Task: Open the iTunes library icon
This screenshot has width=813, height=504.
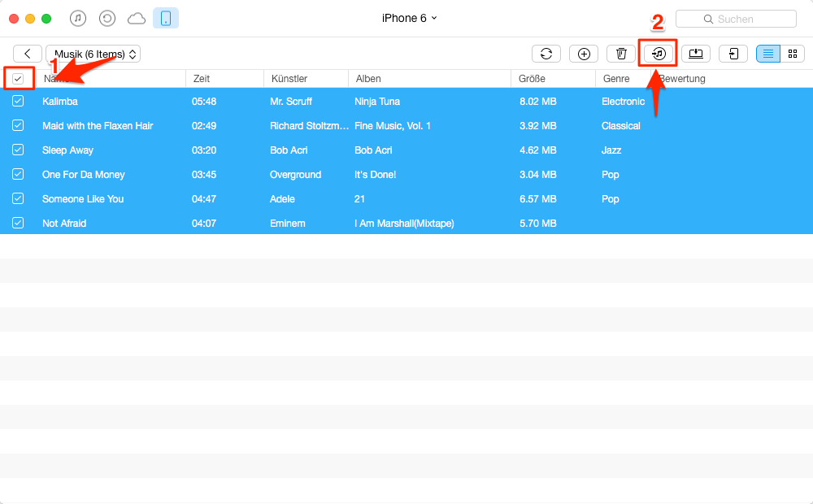Action: point(78,19)
